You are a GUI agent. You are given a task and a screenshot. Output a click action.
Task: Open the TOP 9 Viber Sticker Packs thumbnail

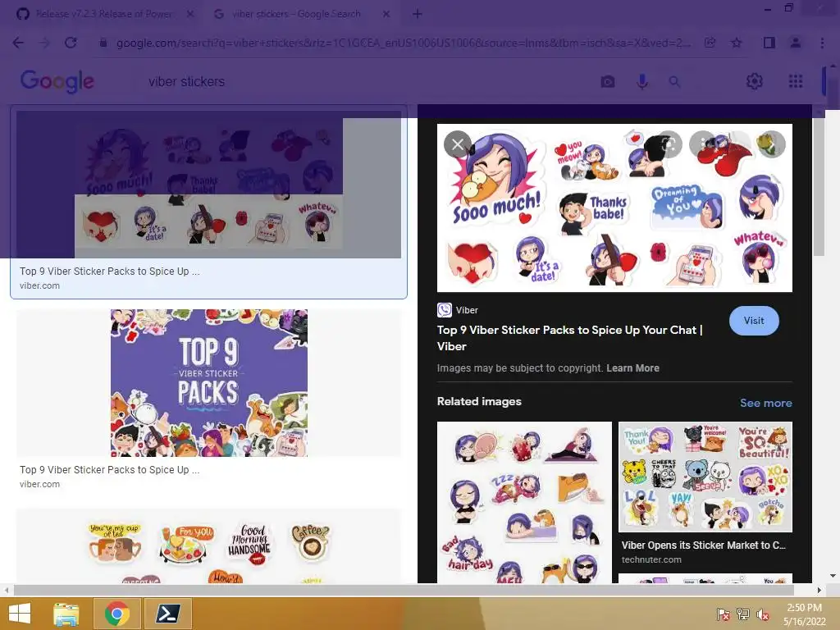coord(209,382)
